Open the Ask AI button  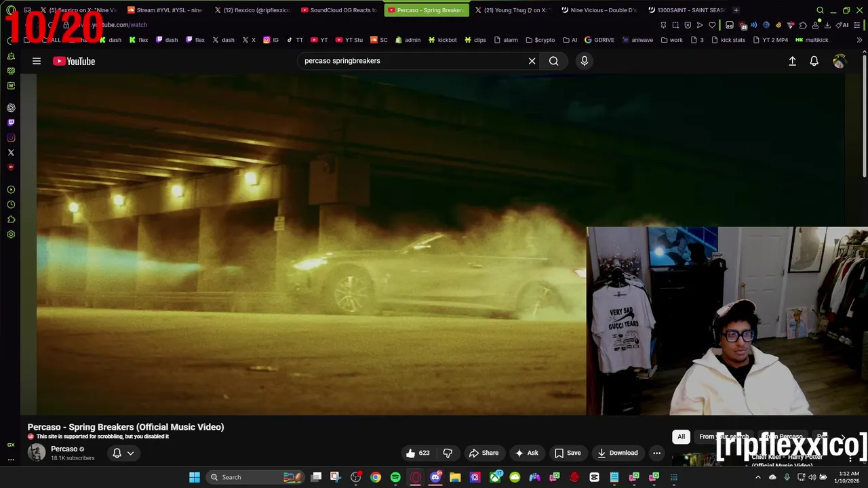(527, 453)
